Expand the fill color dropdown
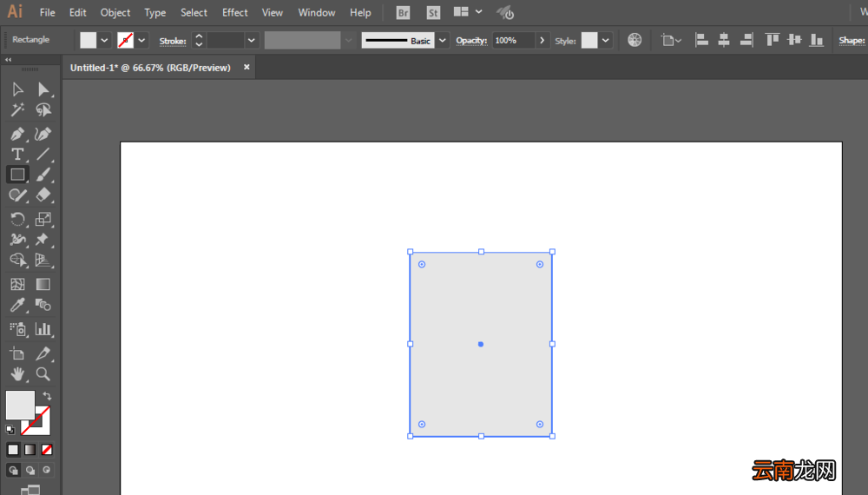 pos(104,41)
